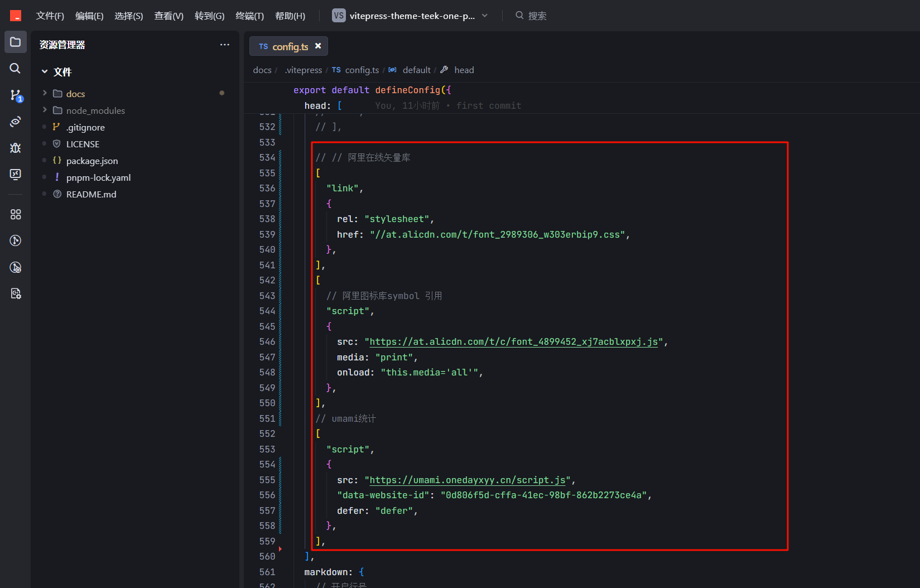The image size is (920, 588).
Task: Click the red application logo
Action: click(x=16, y=16)
